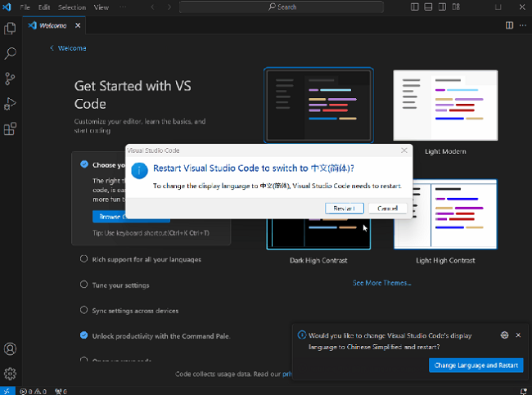Viewport: 532px width, 395px height.
Task: Open the Search view in activity bar
Action: 11,54
